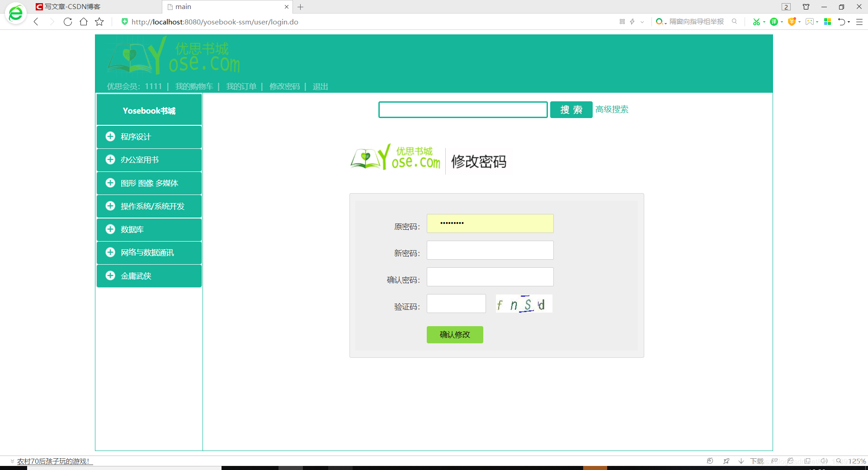Click the book search input field

pyautogui.click(x=463, y=109)
